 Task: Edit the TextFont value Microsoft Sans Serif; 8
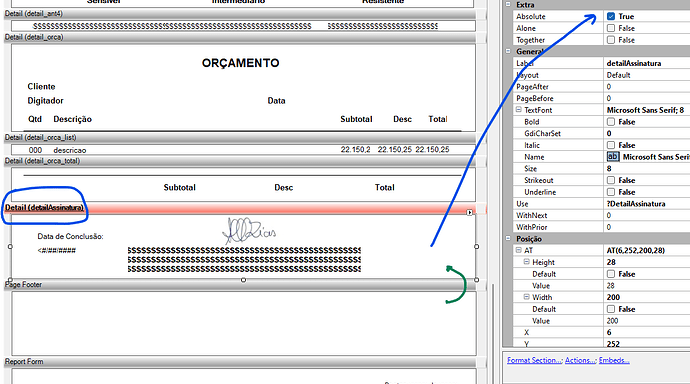coord(647,110)
